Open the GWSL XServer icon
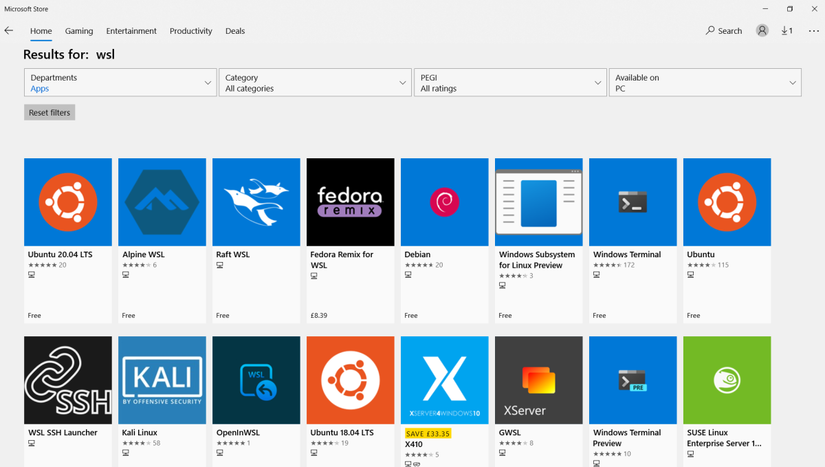The image size is (825, 467). 539,380
